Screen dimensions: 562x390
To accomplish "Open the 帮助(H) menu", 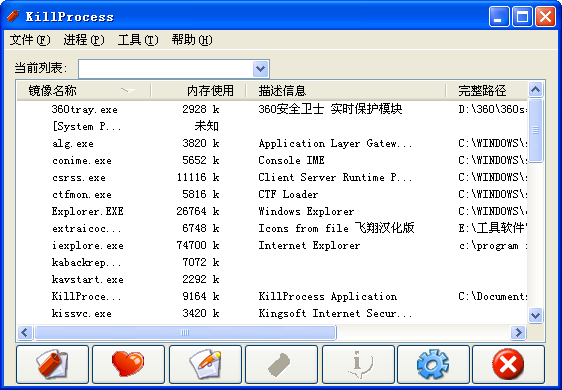I will (192, 40).
